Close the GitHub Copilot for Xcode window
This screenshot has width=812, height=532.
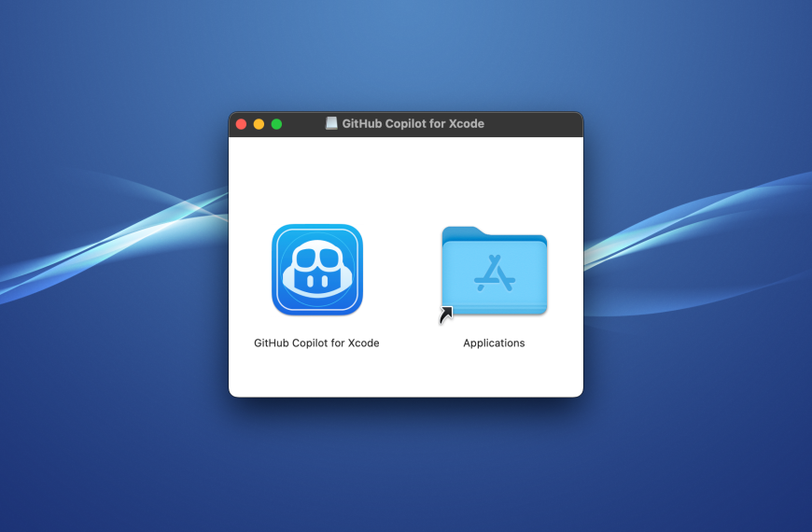click(x=242, y=124)
